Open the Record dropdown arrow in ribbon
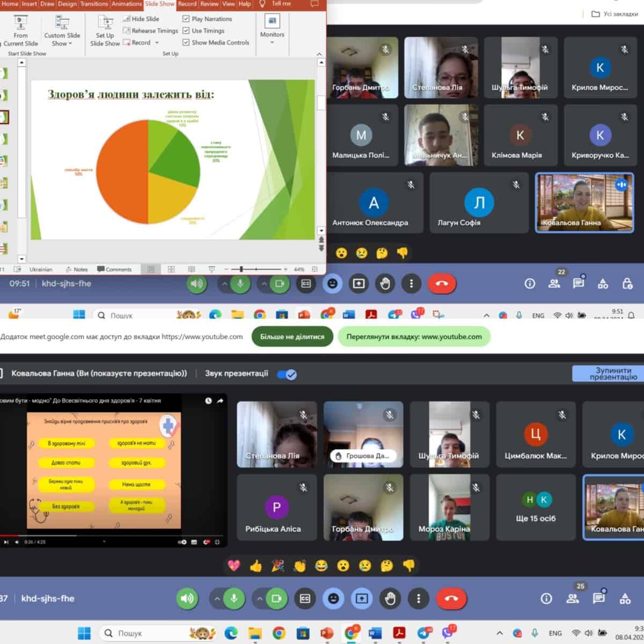The image size is (644, 644). (157, 42)
